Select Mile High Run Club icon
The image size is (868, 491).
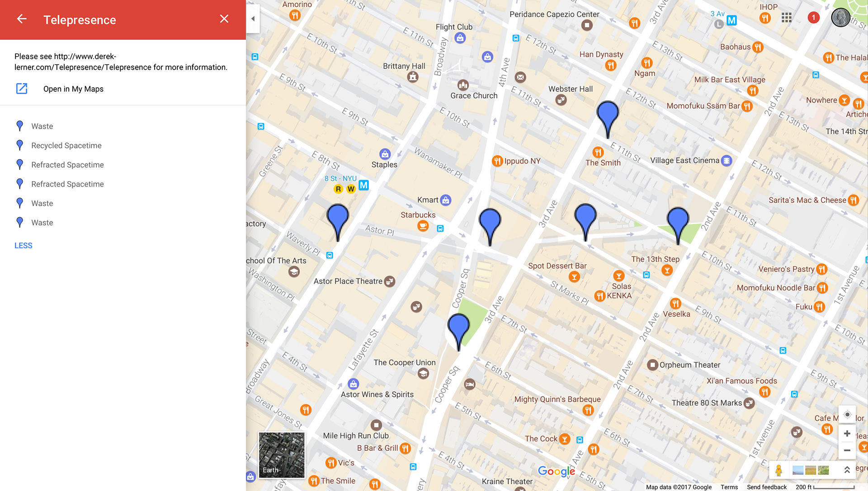376,425
